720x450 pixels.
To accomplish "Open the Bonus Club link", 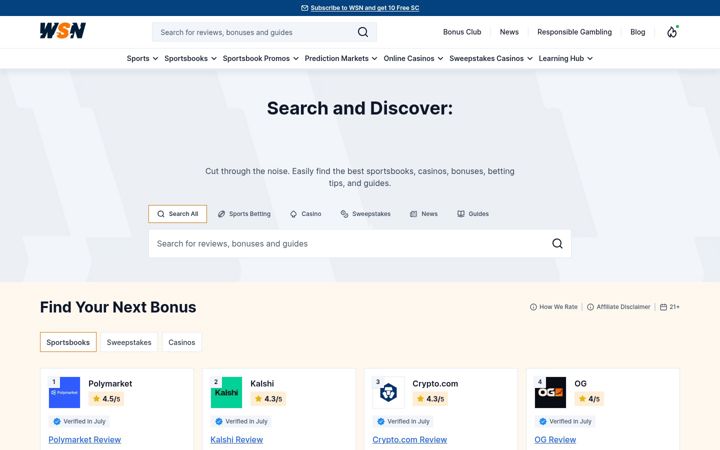I will [x=462, y=32].
